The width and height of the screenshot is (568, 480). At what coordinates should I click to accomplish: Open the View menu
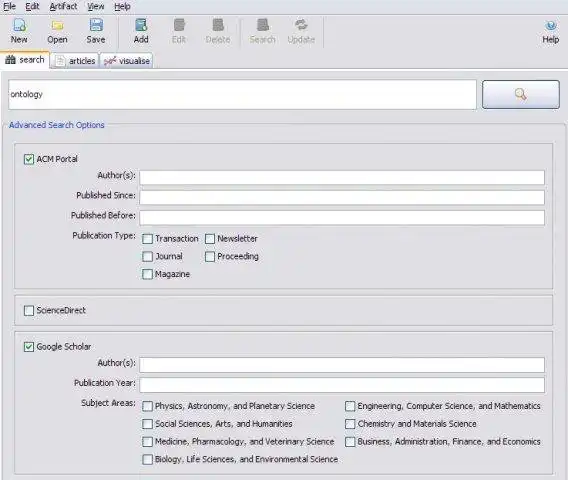pos(96,7)
